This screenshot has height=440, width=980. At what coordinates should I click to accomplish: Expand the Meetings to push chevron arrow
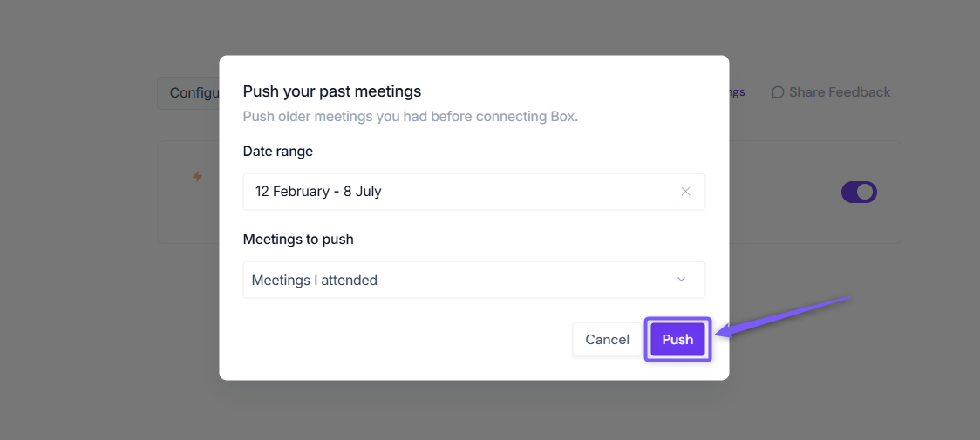coord(681,280)
